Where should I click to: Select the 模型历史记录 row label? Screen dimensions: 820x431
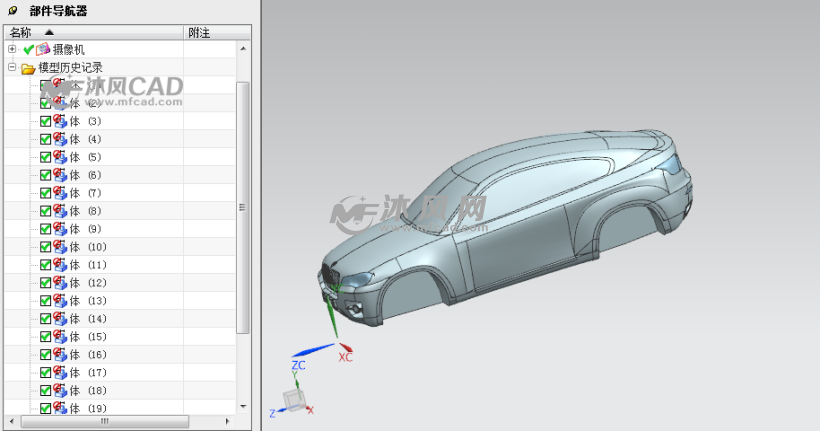(71, 67)
